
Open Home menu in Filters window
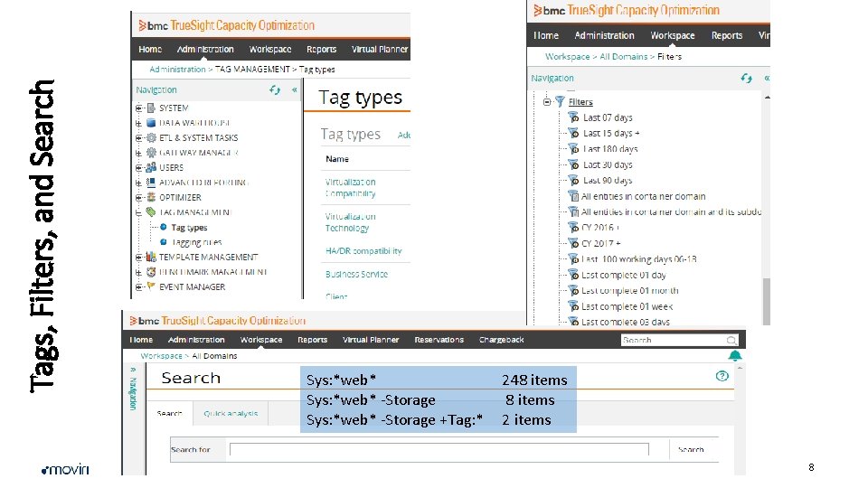[x=546, y=35]
